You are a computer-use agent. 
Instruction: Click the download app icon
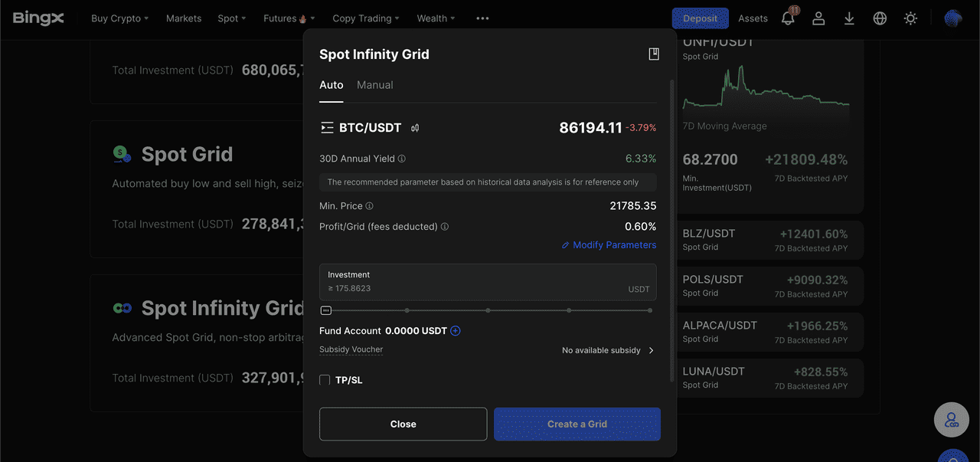[849, 18]
